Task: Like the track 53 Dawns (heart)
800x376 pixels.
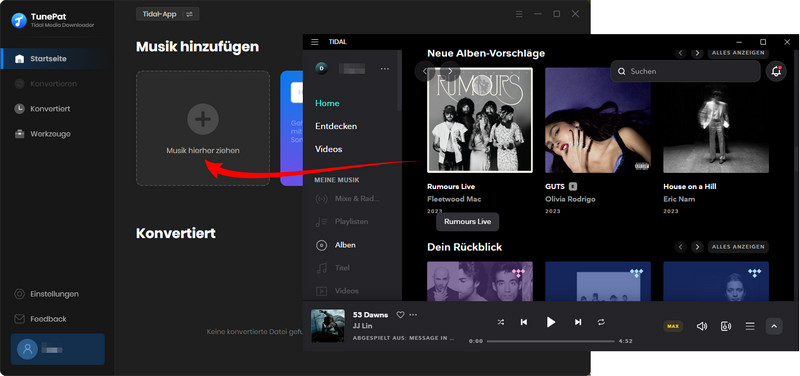Action: click(x=401, y=315)
